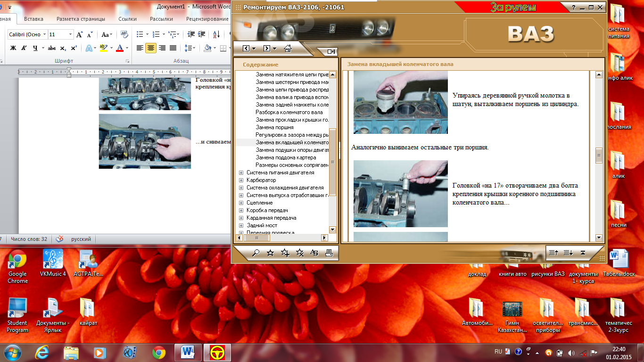Go back with the VAZ manual back arrow

point(246,48)
